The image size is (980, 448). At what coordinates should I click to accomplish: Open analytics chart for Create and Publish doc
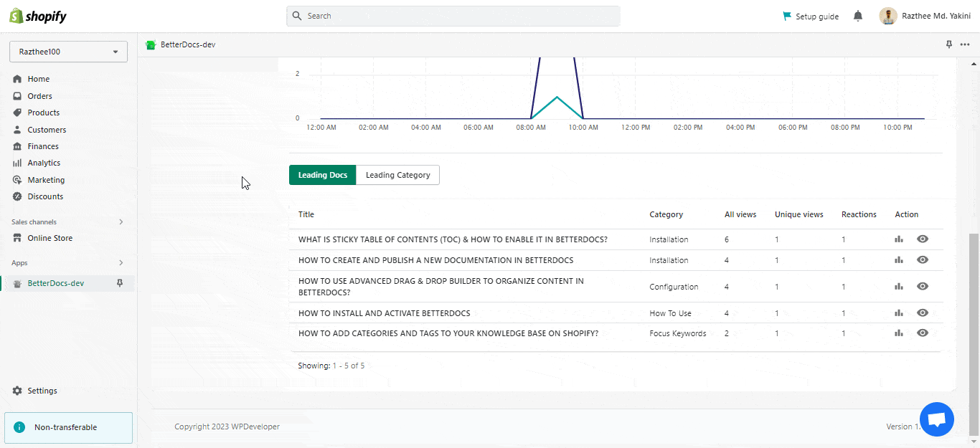899,260
